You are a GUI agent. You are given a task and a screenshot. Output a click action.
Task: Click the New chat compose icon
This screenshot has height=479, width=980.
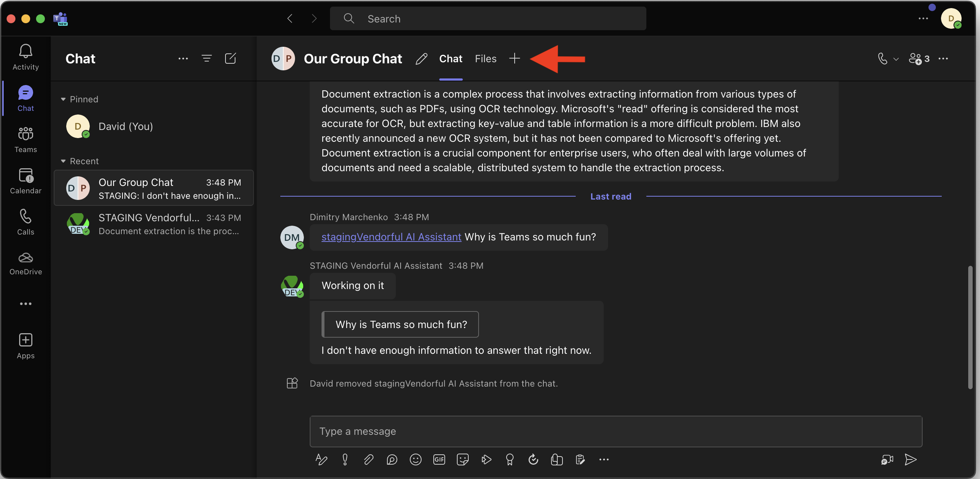(231, 58)
